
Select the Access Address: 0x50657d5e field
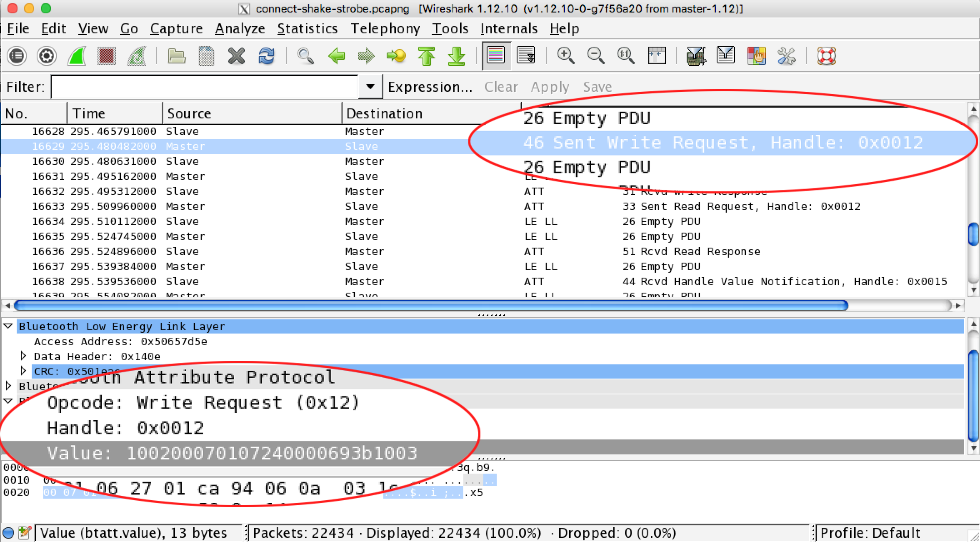click(120, 341)
